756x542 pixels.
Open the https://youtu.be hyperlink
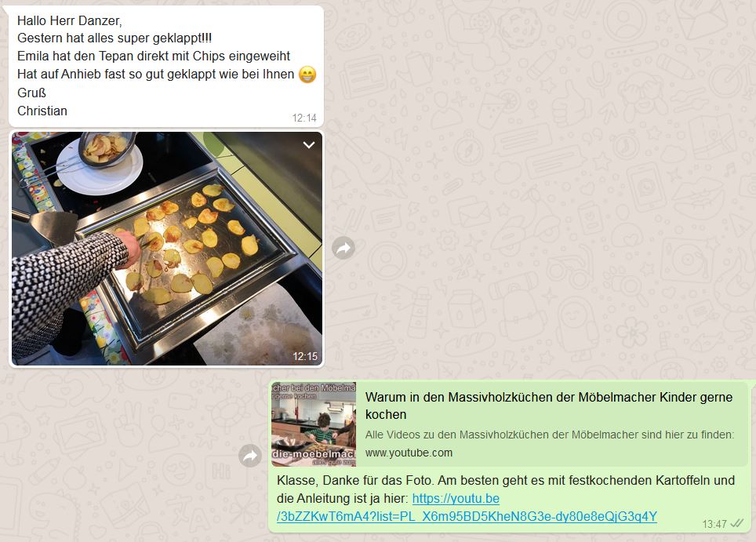pos(456,498)
